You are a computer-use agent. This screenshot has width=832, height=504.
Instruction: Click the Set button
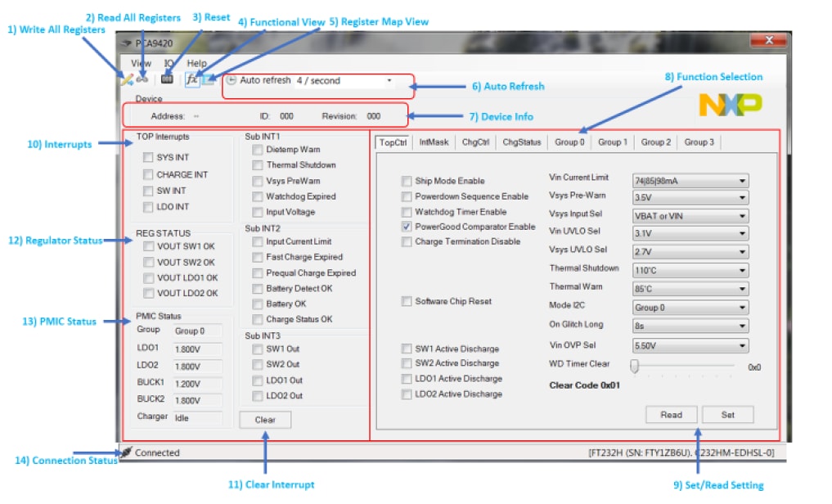(727, 415)
